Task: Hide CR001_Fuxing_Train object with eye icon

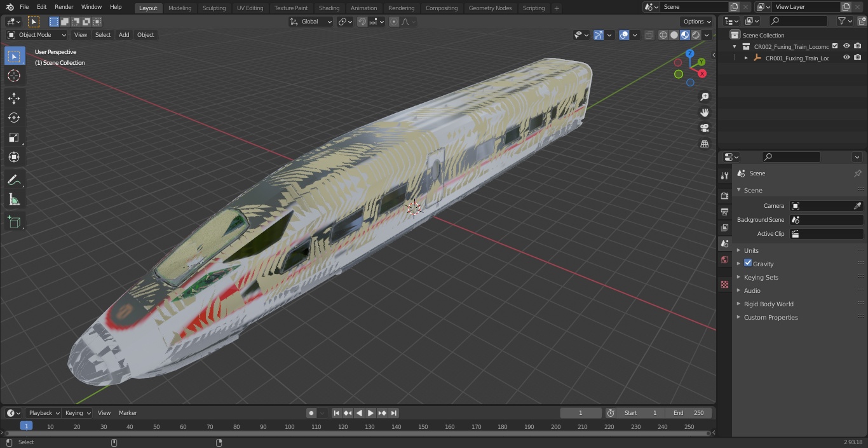Action: [846, 57]
